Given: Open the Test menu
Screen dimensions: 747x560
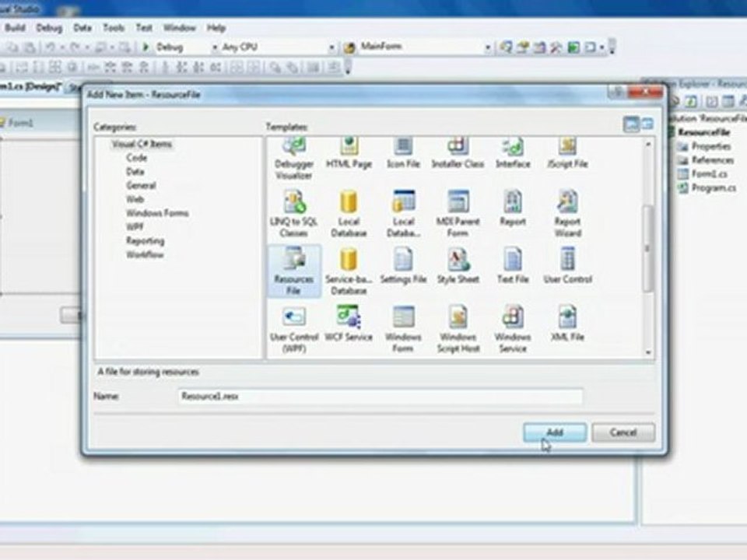Looking at the screenshot, I should pyautogui.click(x=144, y=28).
